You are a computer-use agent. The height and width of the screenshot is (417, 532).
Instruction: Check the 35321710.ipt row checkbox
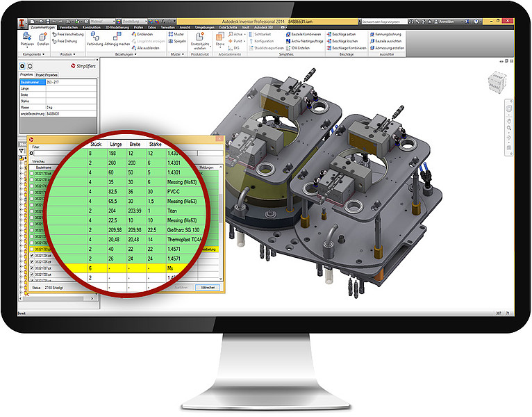point(32,174)
